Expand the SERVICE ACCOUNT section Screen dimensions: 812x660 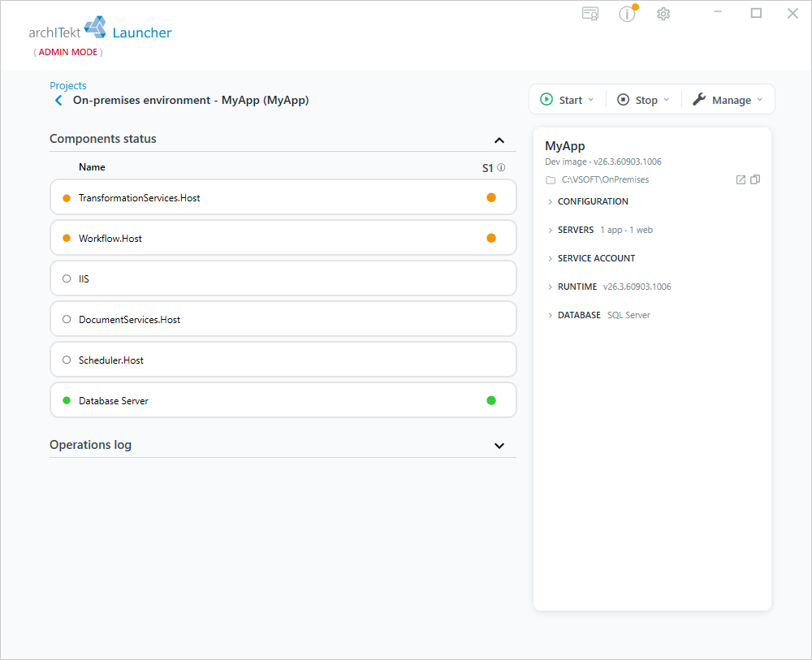[x=591, y=258]
